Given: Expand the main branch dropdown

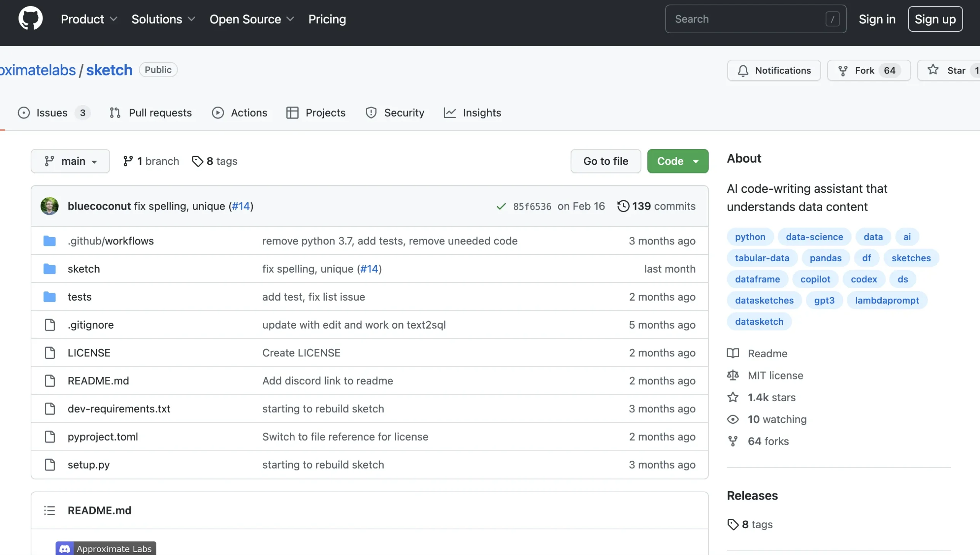Looking at the screenshot, I should coord(70,161).
